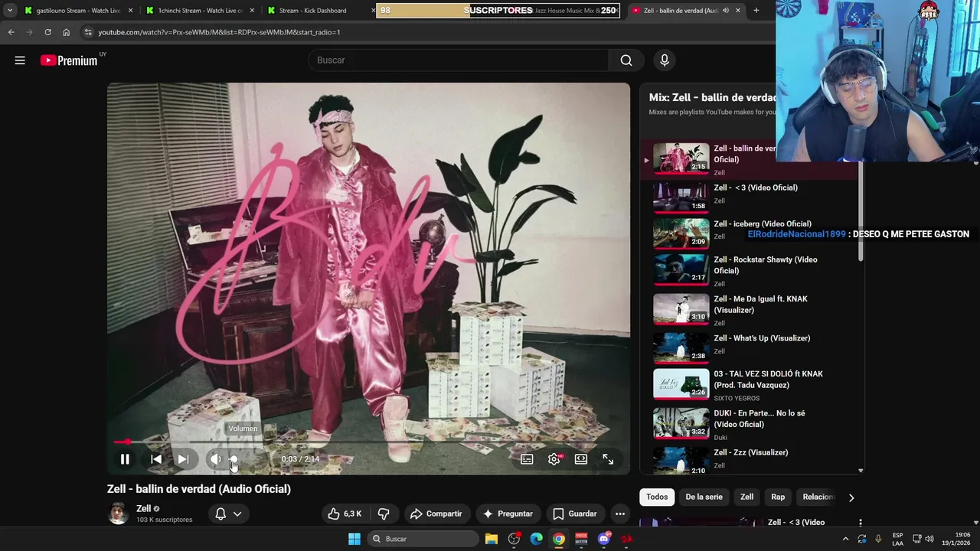Select the Todos filter chip
Screen dimensions: 980x551
pyautogui.click(x=657, y=497)
